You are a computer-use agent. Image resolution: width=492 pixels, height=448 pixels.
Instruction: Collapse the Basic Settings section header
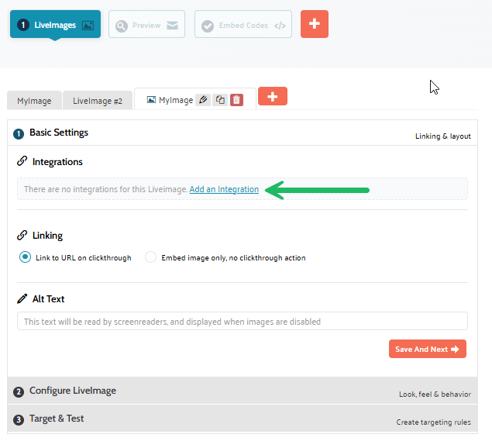coord(59,133)
